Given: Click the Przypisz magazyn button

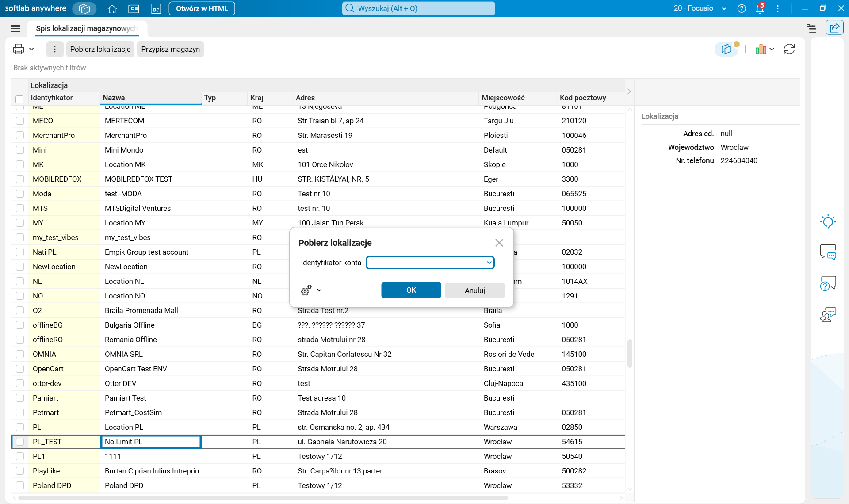Looking at the screenshot, I should pos(170,49).
